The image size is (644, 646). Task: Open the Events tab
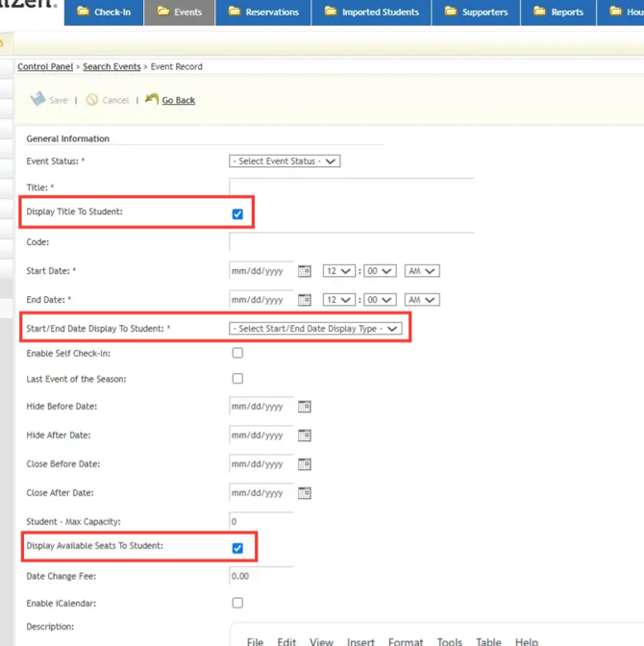179,12
